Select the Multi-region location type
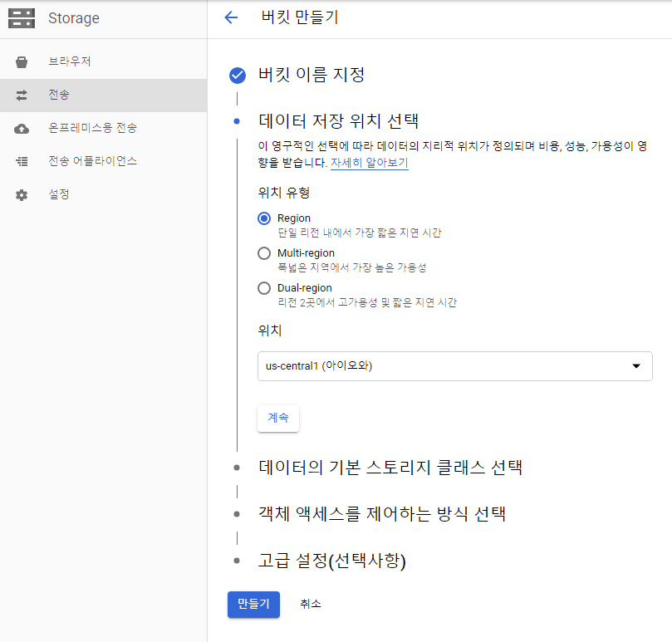The height and width of the screenshot is (642, 672). [x=264, y=253]
